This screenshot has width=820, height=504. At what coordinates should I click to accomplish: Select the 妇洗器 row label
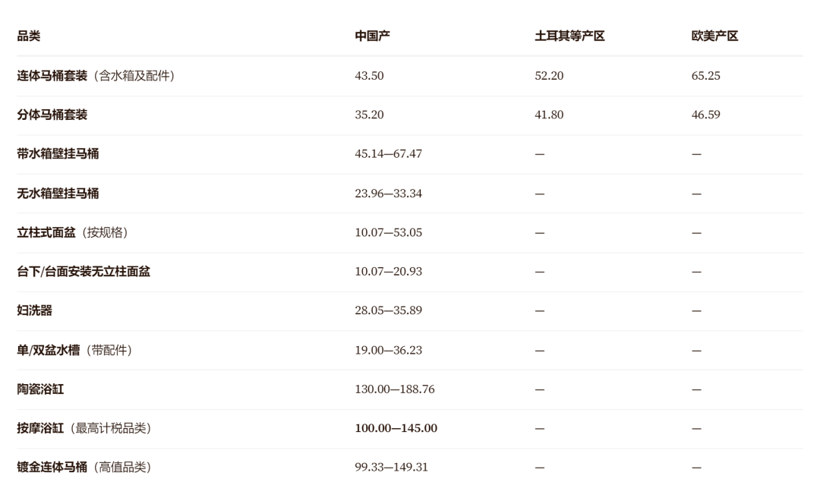coord(34,310)
